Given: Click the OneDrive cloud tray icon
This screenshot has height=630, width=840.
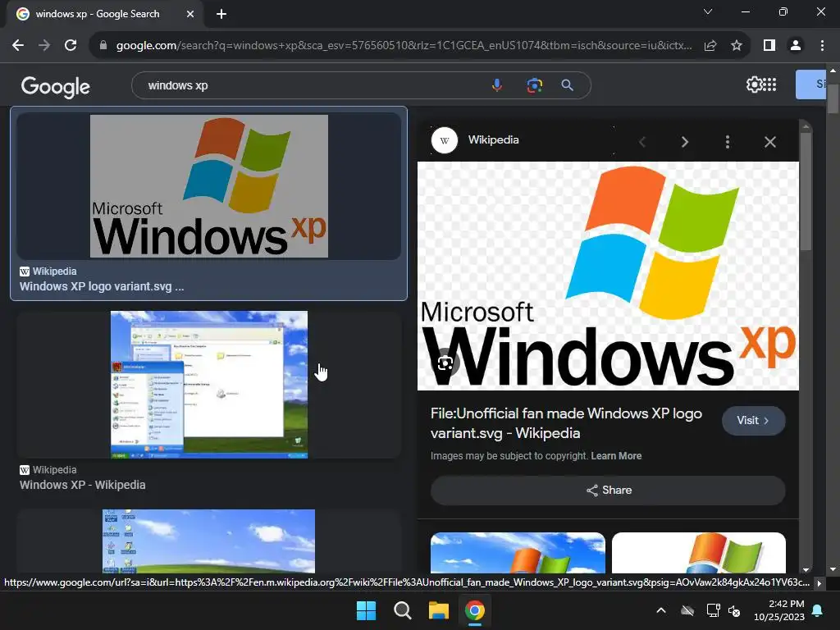Looking at the screenshot, I should [687, 610].
